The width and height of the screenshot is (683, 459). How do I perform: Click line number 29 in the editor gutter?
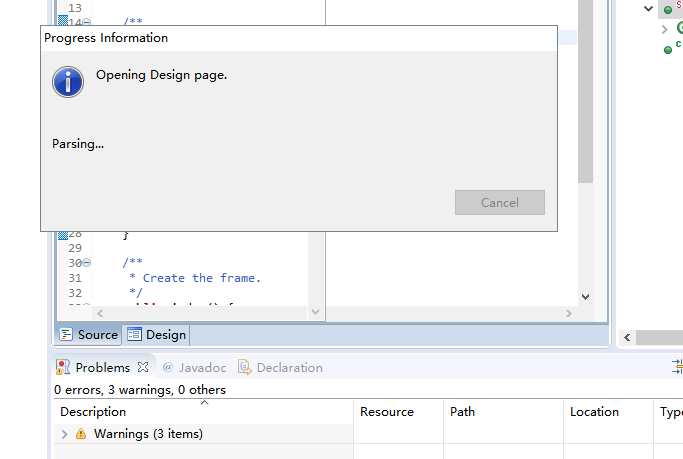click(75, 248)
